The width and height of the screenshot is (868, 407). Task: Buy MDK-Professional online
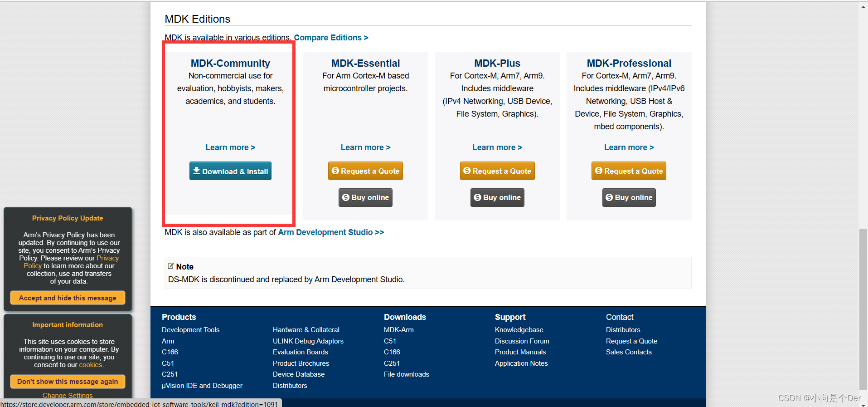629,197
